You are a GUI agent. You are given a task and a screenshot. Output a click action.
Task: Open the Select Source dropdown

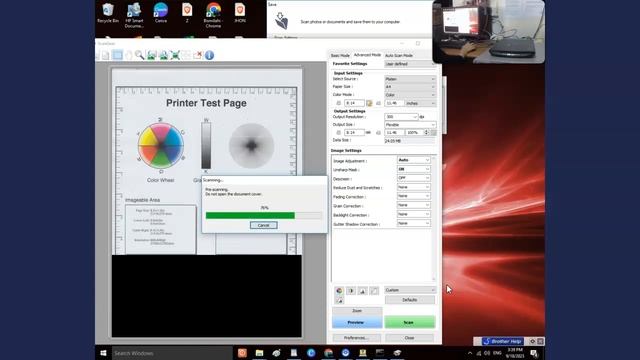tap(410, 79)
